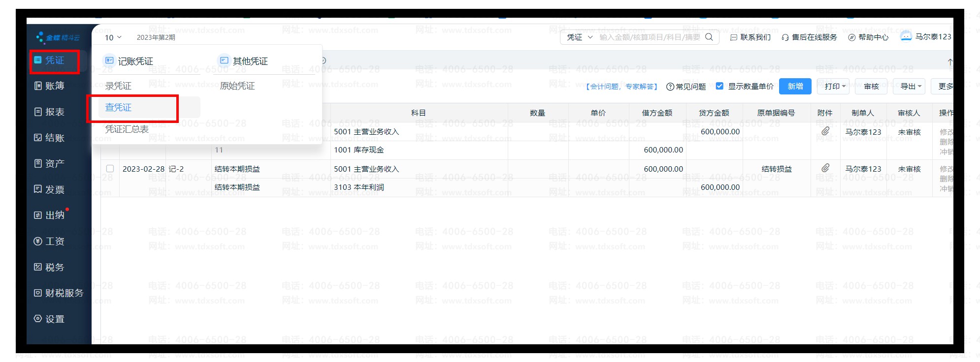The image size is (980, 362).
Task: Open 凭证汇总表 menu entry
Action: pos(127,129)
